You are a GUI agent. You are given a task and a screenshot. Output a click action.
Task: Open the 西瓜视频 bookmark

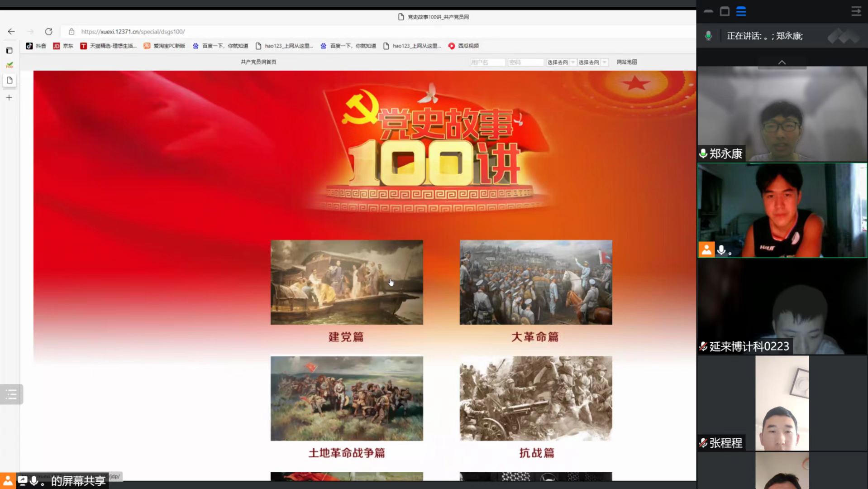pos(463,46)
